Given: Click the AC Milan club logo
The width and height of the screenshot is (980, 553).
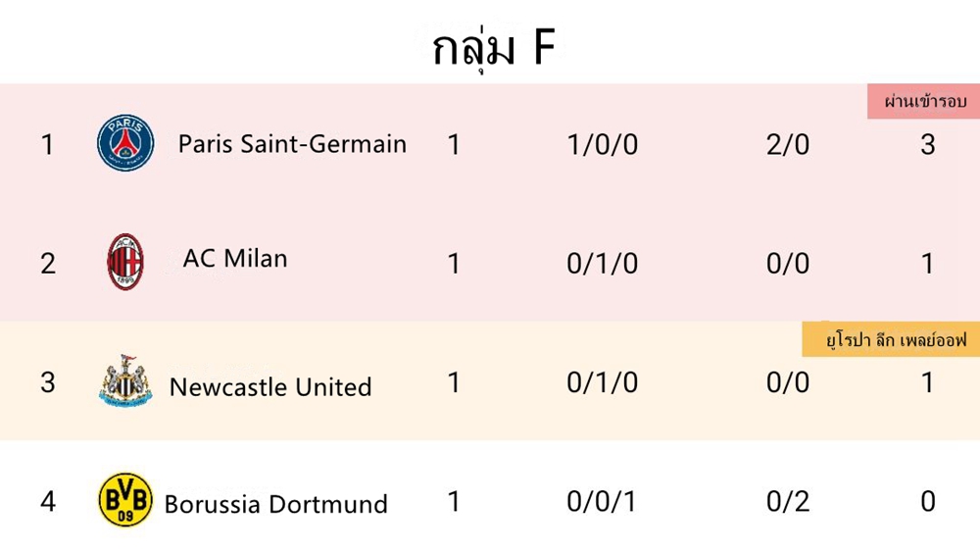Looking at the screenshot, I should (x=125, y=262).
